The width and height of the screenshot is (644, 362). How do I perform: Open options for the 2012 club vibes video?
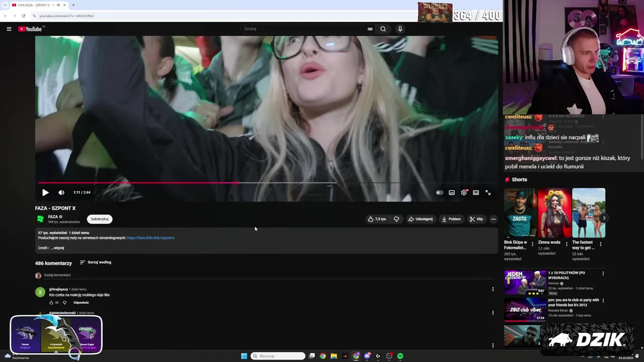603,301
